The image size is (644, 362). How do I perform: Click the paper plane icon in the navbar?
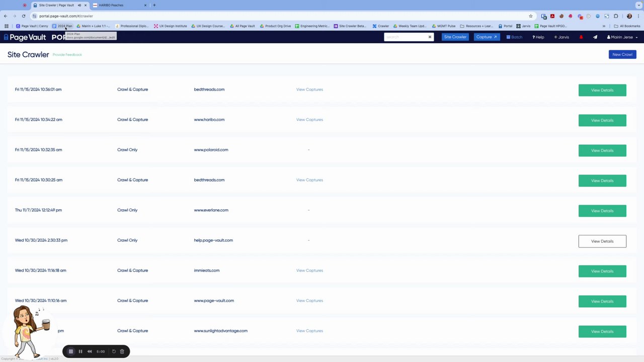(x=595, y=37)
